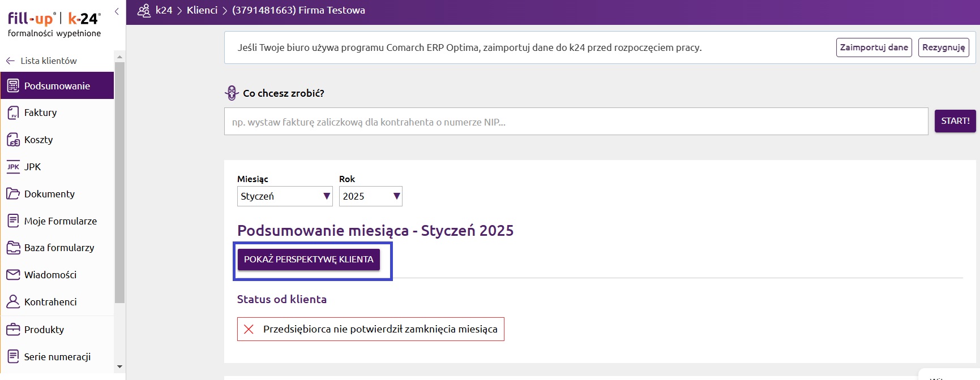980x380 pixels.
Task: Go to Moje Formularze section
Action: click(60, 221)
